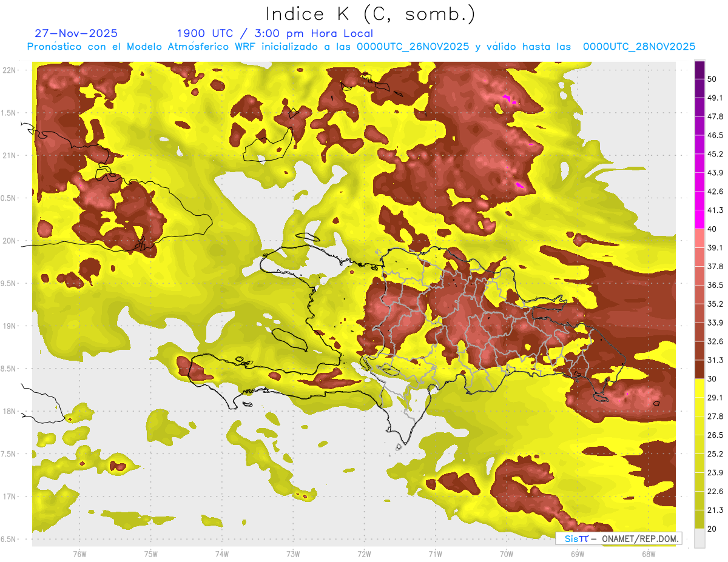
Task: Select the "0000UTC_26NOV2025" initialization timestamp
Action: pyautogui.click(x=413, y=47)
